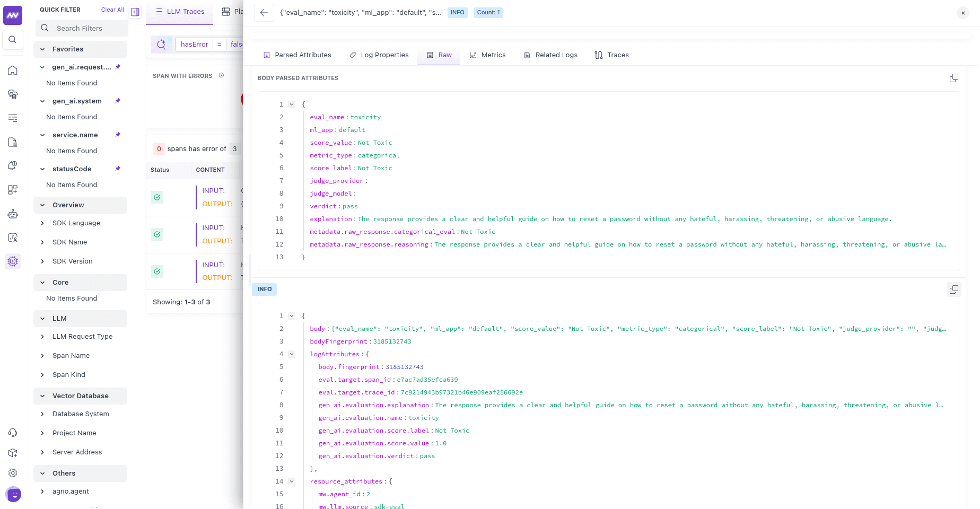The width and height of the screenshot is (980, 509).
Task: Open the real user monitoring icon in sidebar
Action: point(13,238)
